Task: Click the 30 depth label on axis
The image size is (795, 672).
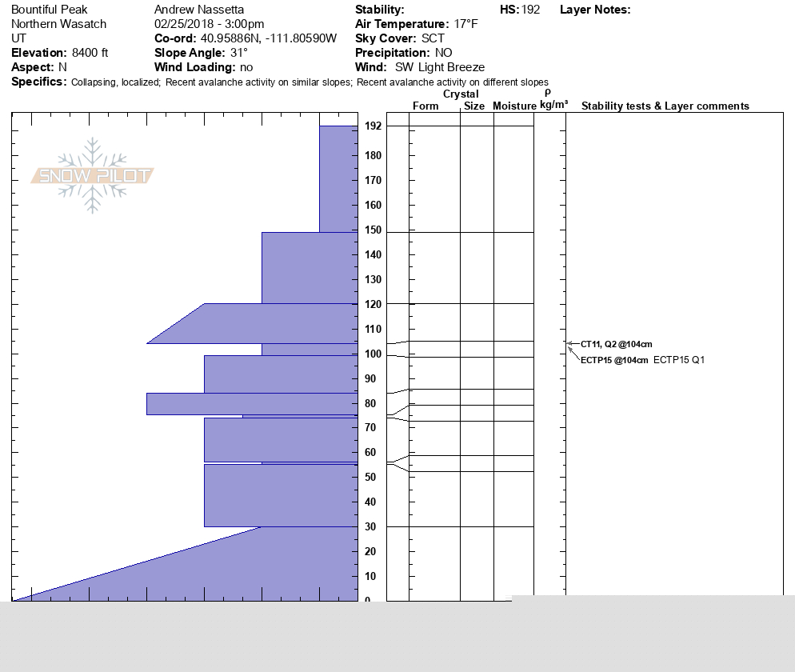Action: click(x=370, y=526)
